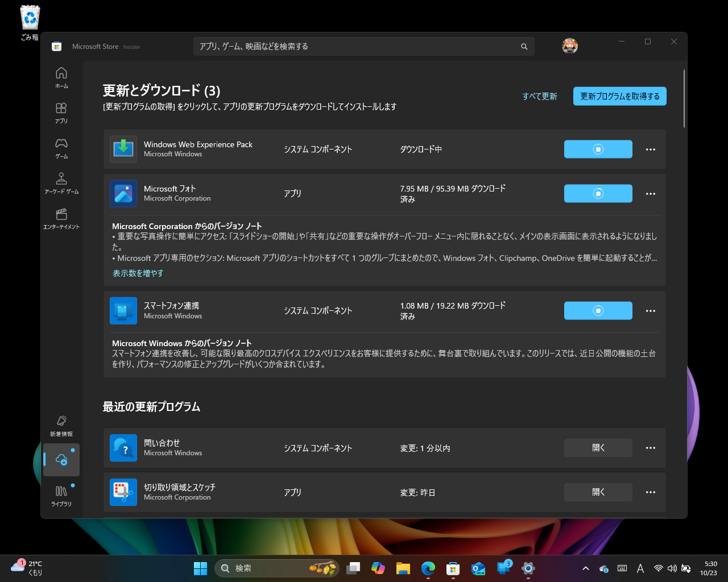Open the 新着情報 megaphone icon
The width and height of the screenshot is (728, 582).
[61, 421]
